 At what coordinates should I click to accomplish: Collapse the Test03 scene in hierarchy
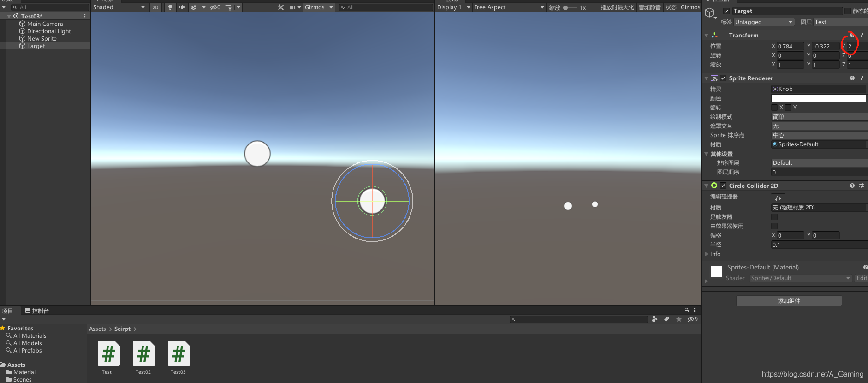pyautogui.click(x=9, y=16)
